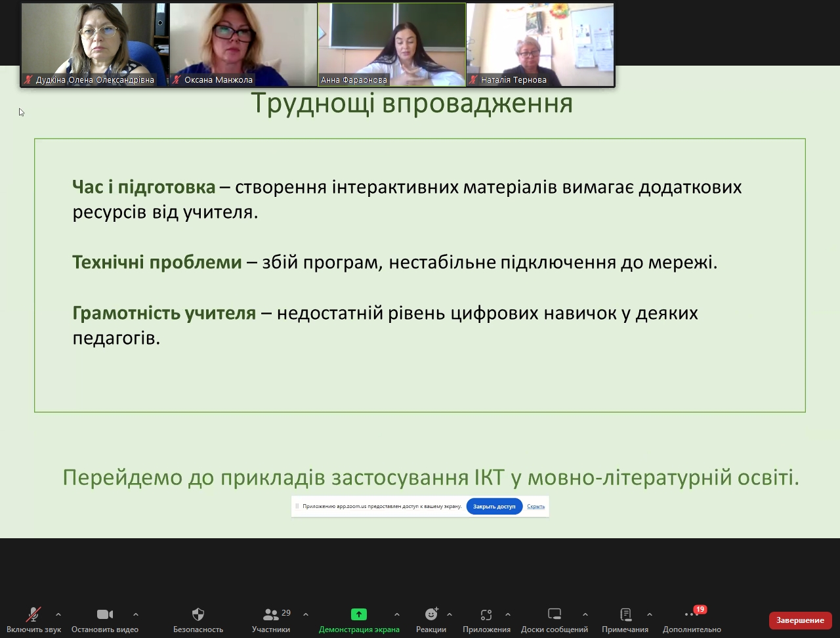Click the drag handle on the sharing banner
This screenshot has height=638, width=840.
[x=297, y=506]
